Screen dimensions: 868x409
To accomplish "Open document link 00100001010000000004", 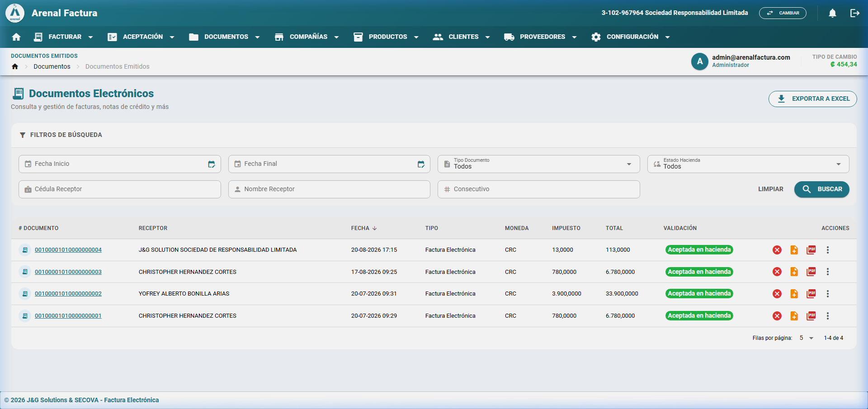I will pyautogui.click(x=68, y=250).
